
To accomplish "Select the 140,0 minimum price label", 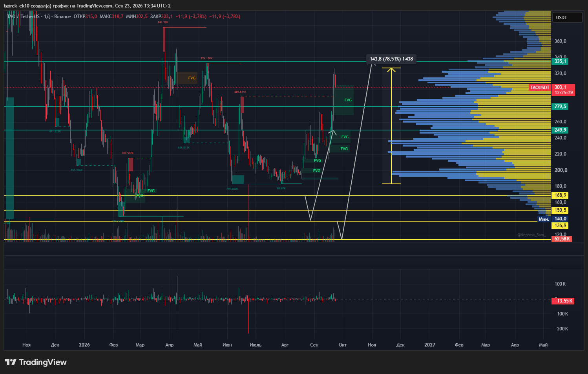I will tap(560, 219).
